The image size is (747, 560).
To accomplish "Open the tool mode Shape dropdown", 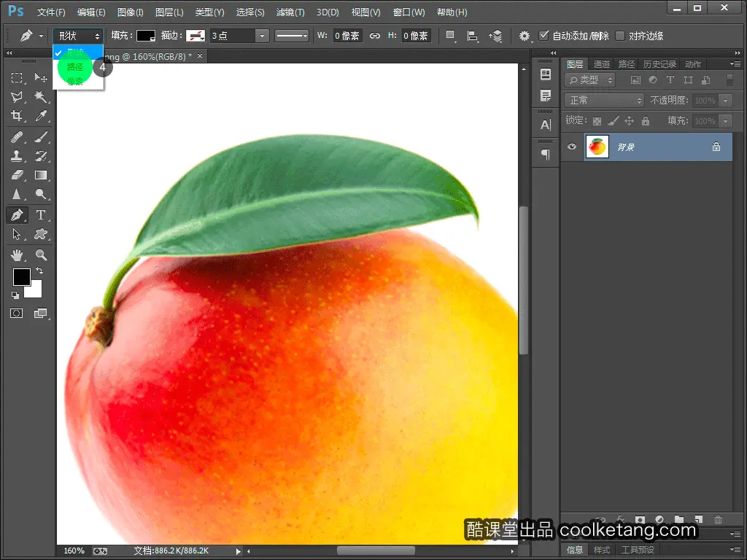I will click(x=78, y=36).
